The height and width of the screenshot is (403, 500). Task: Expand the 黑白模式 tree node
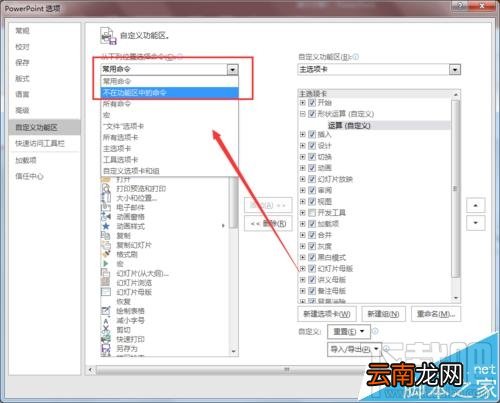click(x=302, y=257)
